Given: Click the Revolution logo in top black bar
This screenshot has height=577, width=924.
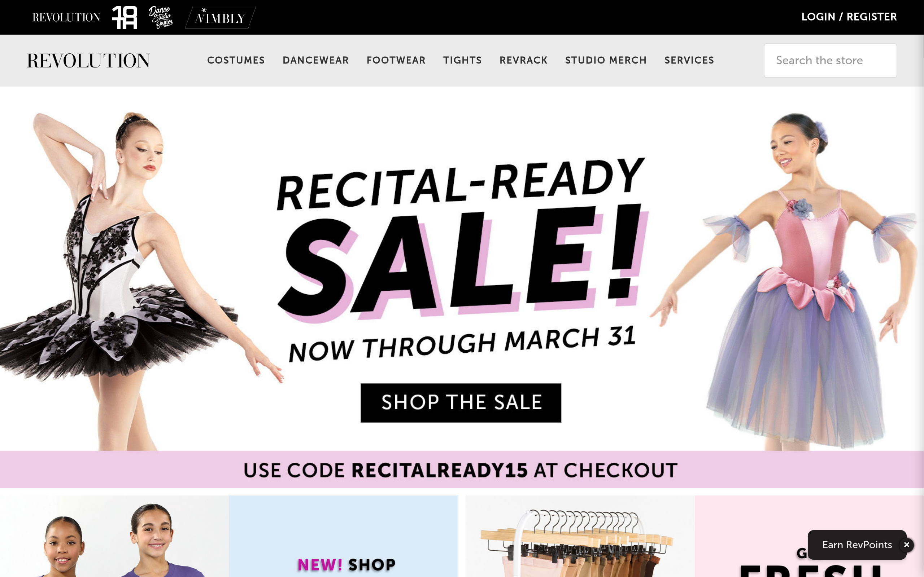Looking at the screenshot, I should tap(66, 18).
